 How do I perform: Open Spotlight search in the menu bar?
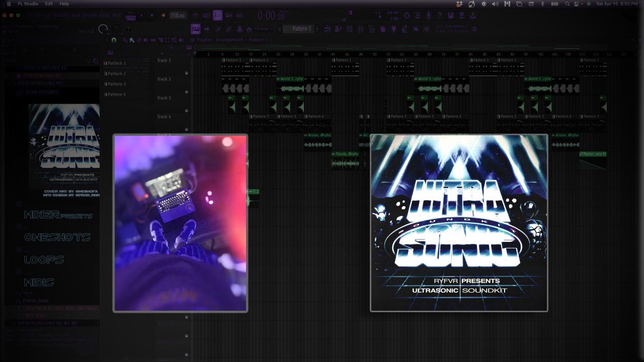tap(567, 4)
